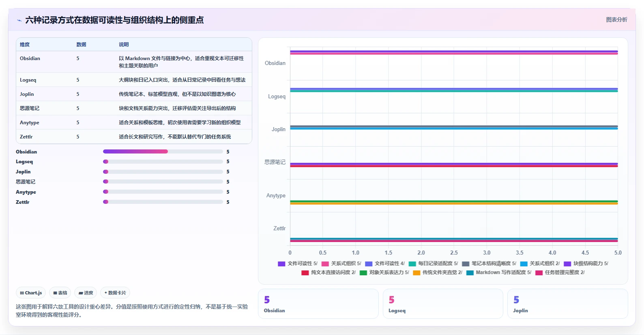Image resolution: width=644 pixels, height=335 pixels.
Task: Click the Obsidian description about Markdown 文件与链接
Action: click(181, 62)
